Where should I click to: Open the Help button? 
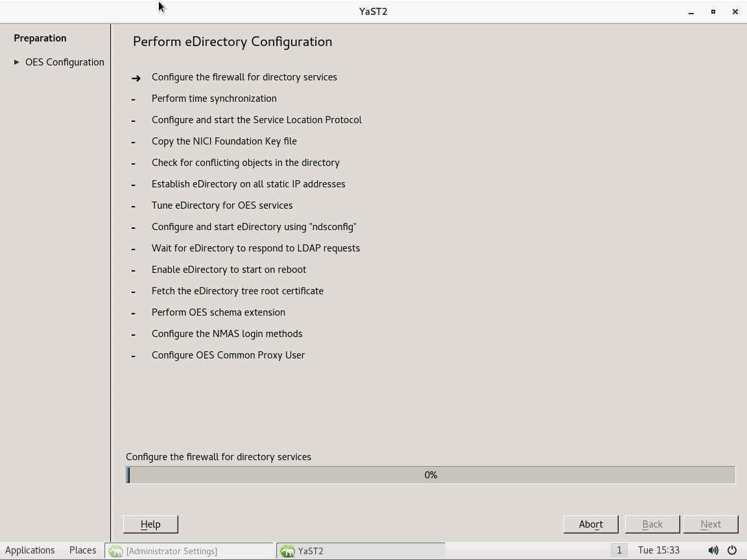(150, 524)
